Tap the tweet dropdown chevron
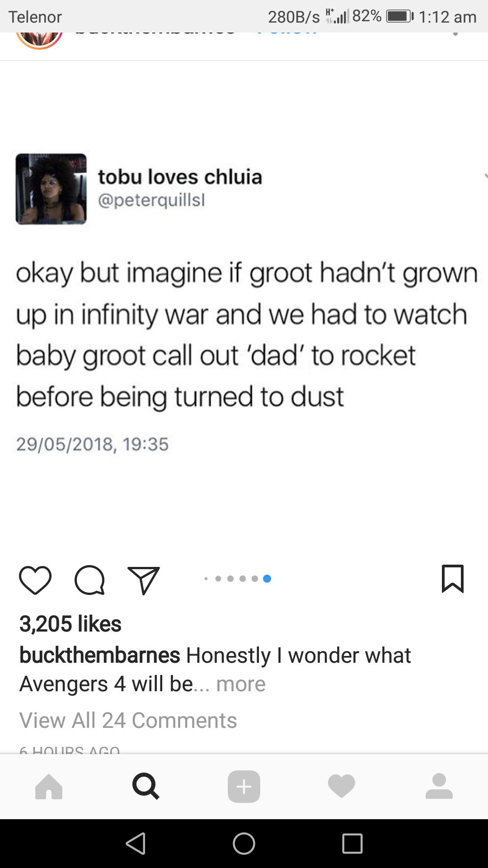488x868 pixels. (485, 176)
